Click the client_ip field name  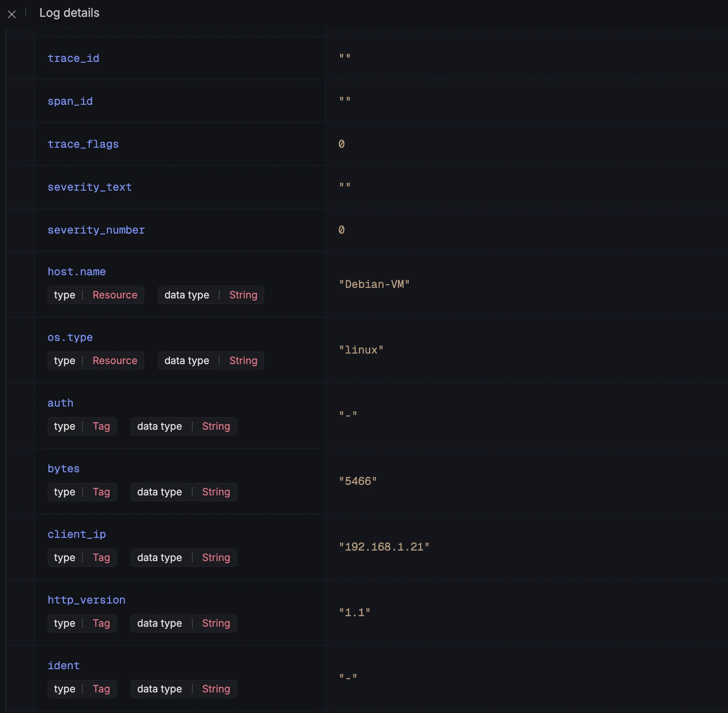click(77, 534)
